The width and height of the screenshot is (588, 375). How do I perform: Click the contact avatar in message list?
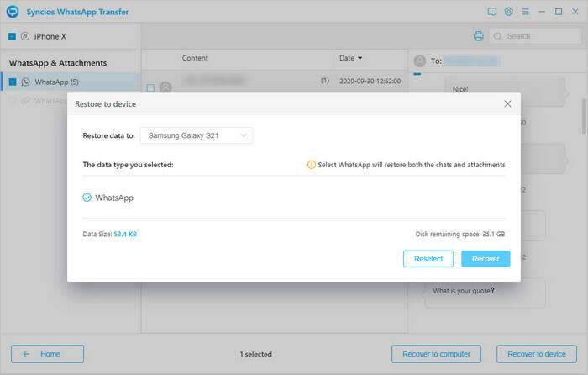pyautogui.click(x=165, y=87)
